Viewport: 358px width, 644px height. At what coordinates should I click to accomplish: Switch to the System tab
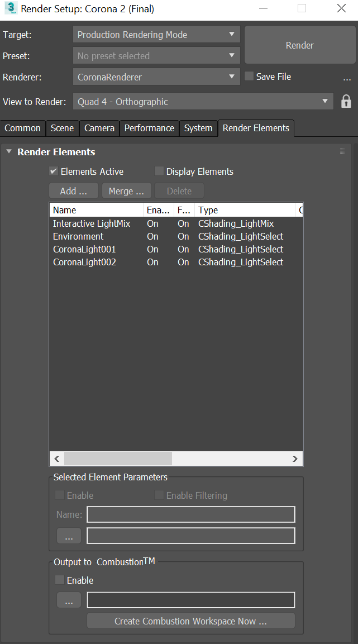(198, 128)
